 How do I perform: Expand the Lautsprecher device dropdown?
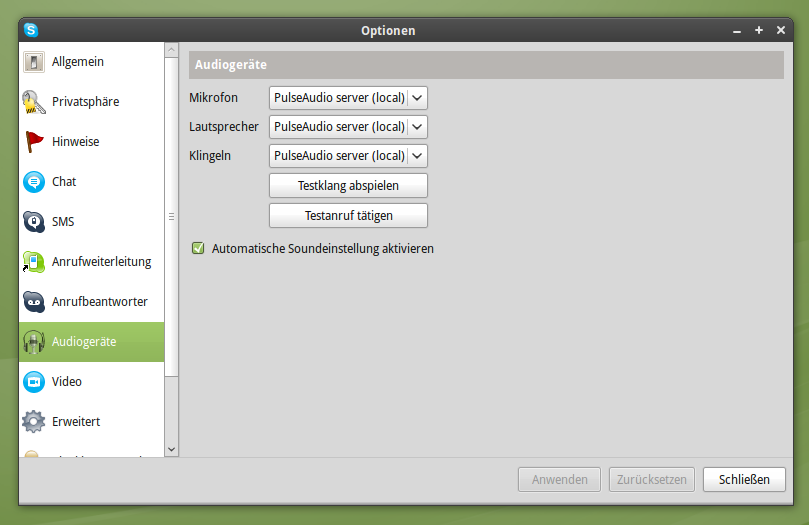point(348,127)
